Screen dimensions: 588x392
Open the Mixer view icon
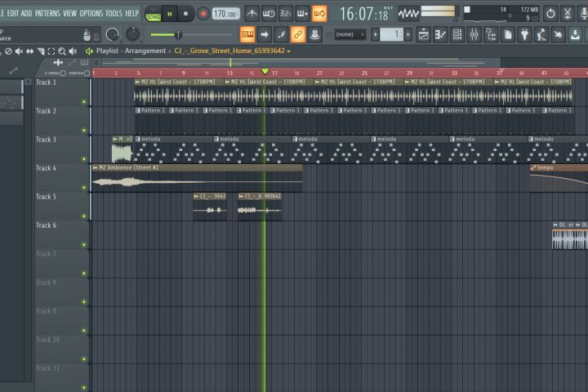[x=474, y=35]
